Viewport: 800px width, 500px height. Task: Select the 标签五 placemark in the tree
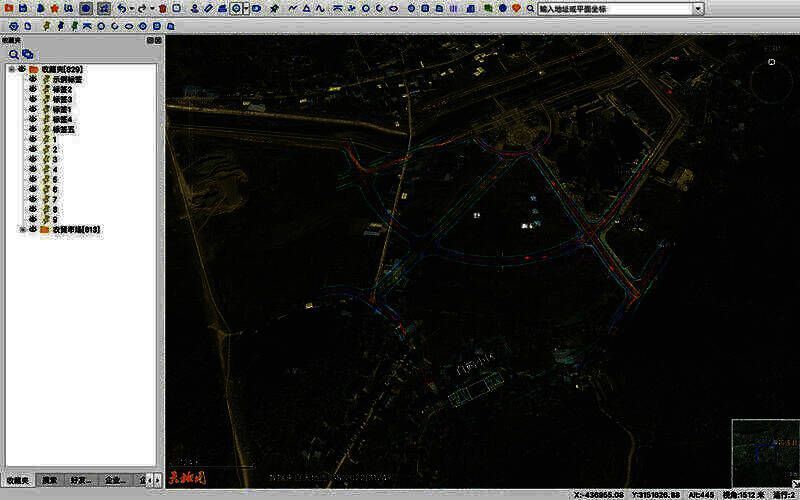click(x=64, y=129)
